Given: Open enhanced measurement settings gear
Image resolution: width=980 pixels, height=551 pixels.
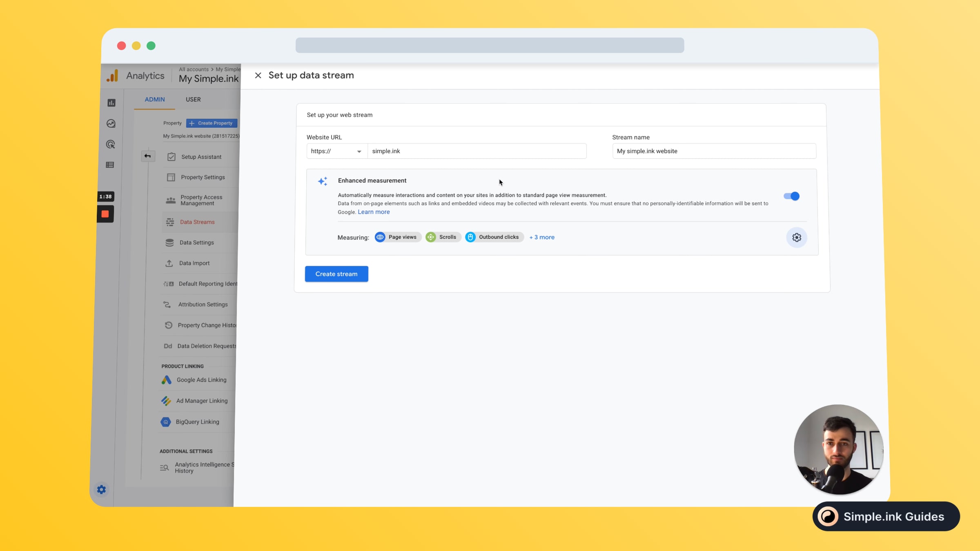Looking at the screenshot, I should coord(797,238).
